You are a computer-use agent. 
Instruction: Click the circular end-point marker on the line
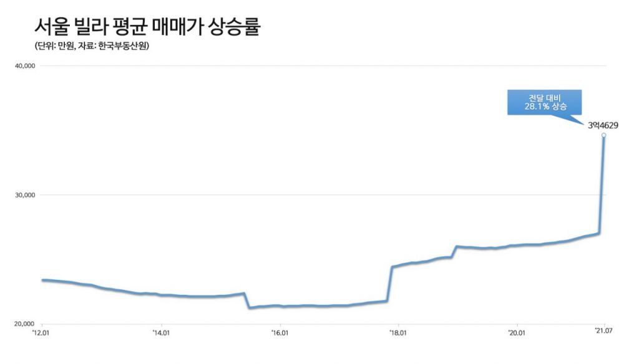click(x=603, y=135)
